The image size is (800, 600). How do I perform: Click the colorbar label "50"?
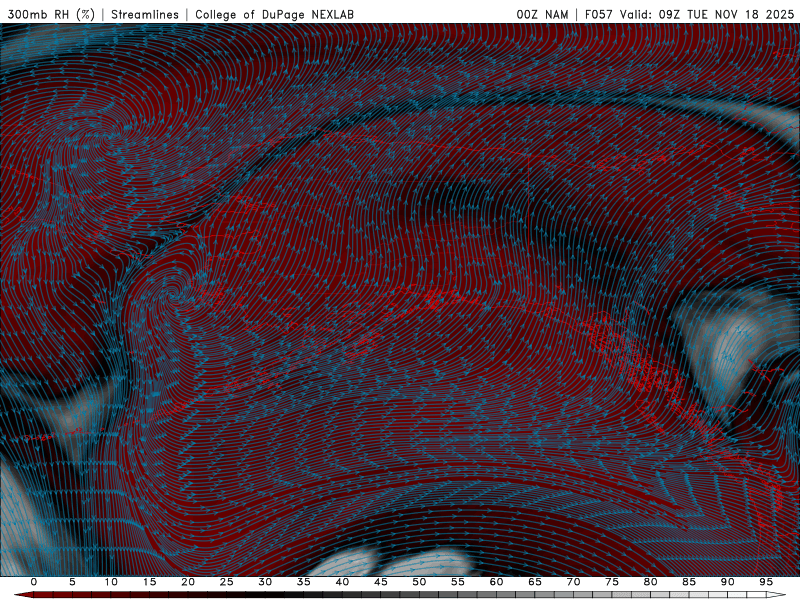point(419,582)
